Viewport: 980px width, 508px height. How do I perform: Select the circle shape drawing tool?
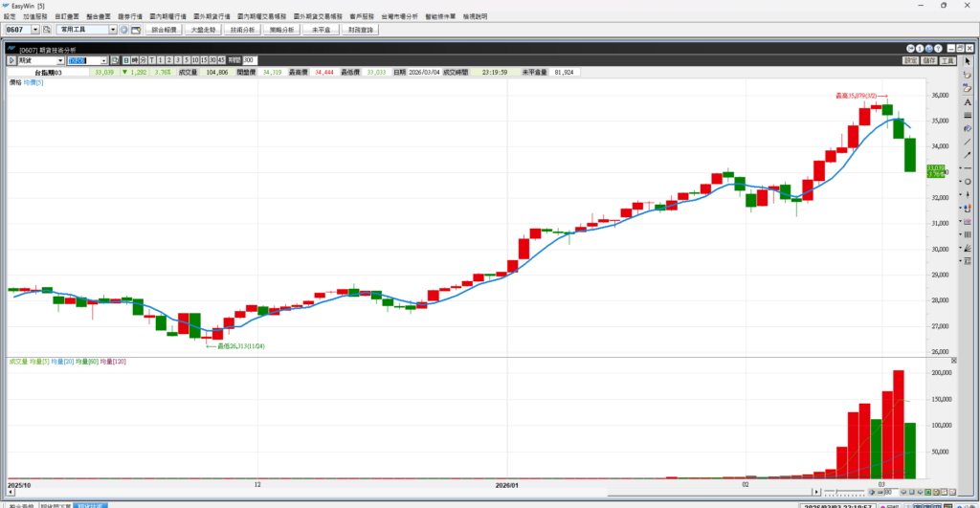(x=968, y=182)
